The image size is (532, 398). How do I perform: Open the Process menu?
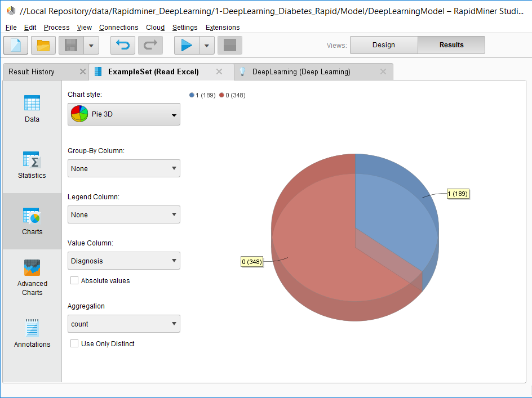point(57,28)
